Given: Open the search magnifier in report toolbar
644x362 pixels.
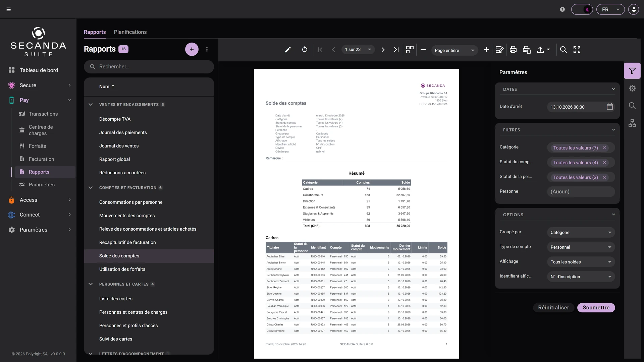Looking at the screenshot, I should 563,50.
